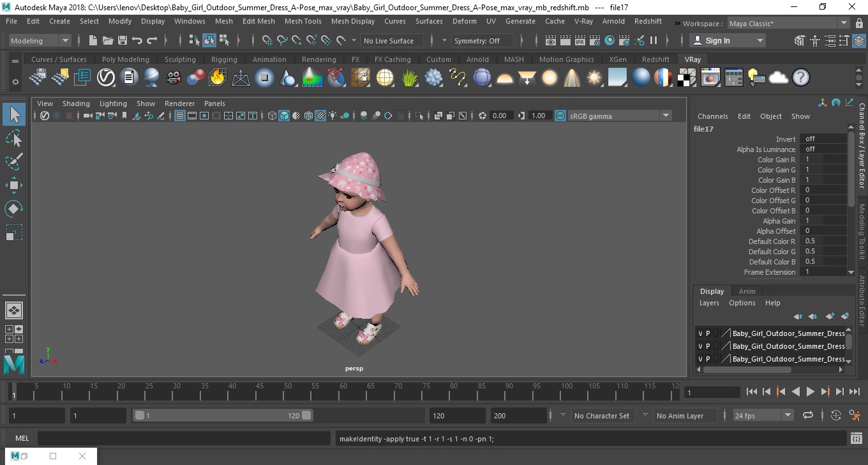Toggle auto keyframe button
Screen dimensions: 868x465
click(x=836, y=415)
